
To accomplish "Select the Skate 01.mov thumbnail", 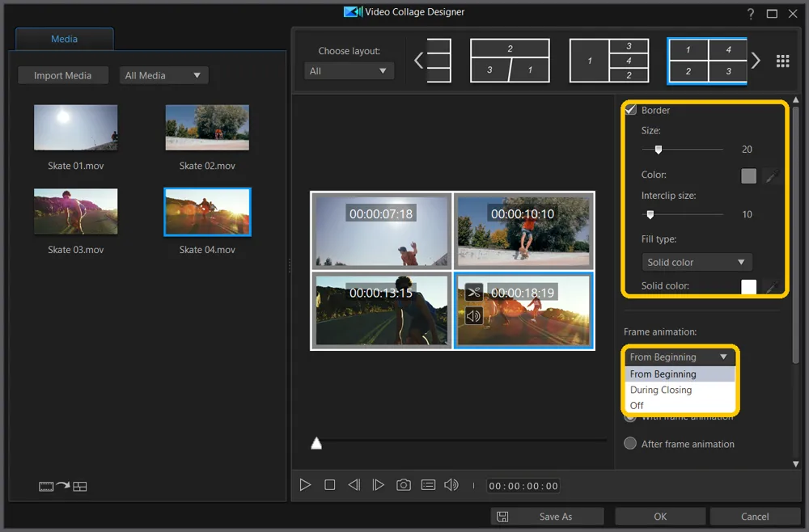I will (76, 128).
